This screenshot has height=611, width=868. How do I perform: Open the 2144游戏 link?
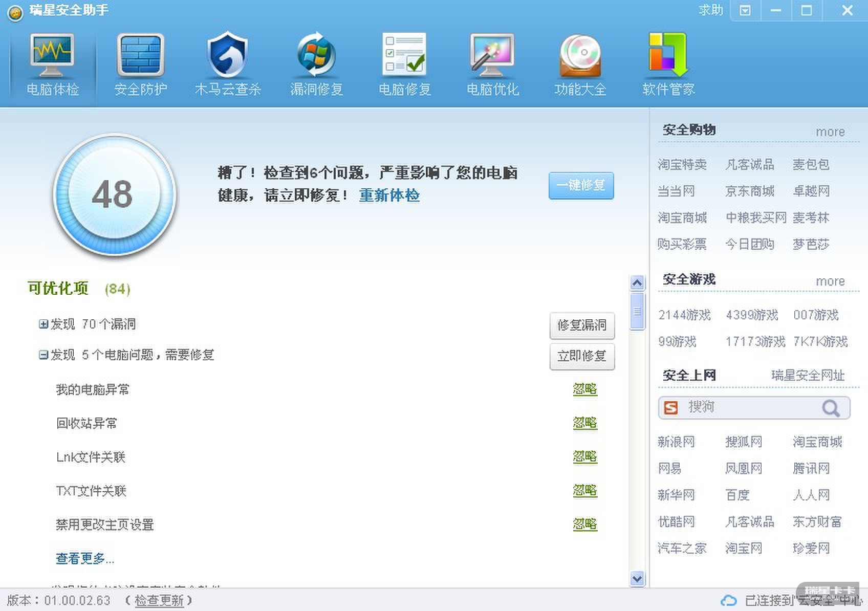(x=684, y=315)
